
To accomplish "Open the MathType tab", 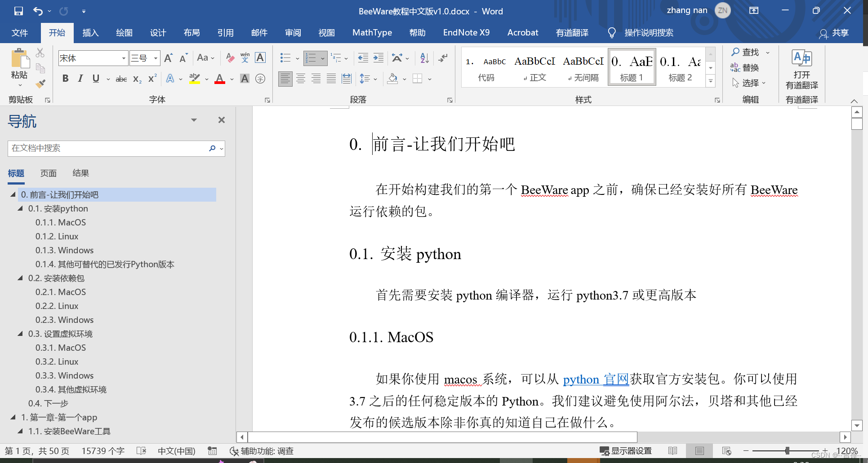I will tap(372, 33).
